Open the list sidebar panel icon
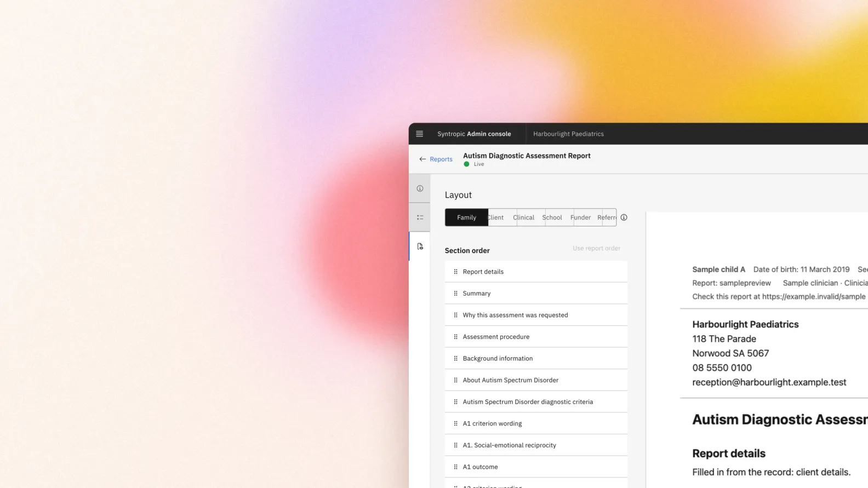868x488 pixels. [420, 217]
